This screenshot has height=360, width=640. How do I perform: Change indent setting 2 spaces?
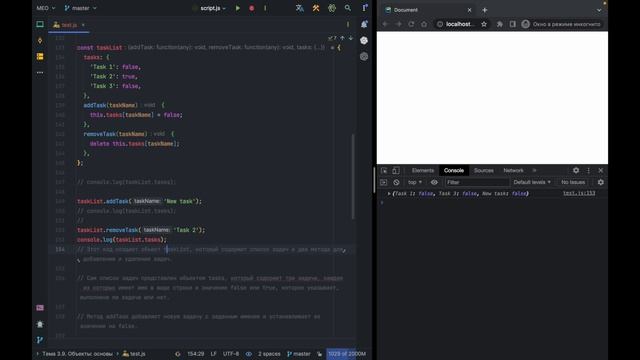tap(269, 354)
